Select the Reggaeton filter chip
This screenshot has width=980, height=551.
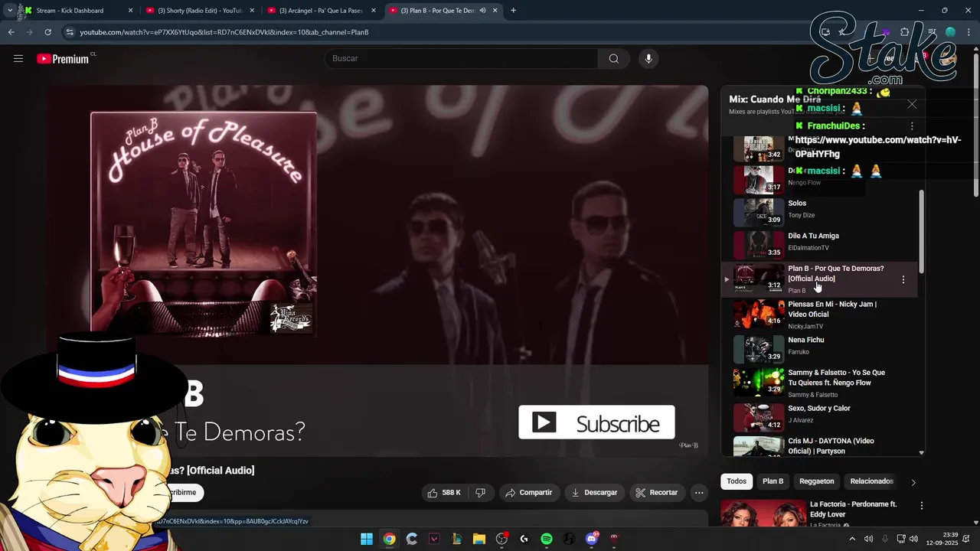coord(817,481)
